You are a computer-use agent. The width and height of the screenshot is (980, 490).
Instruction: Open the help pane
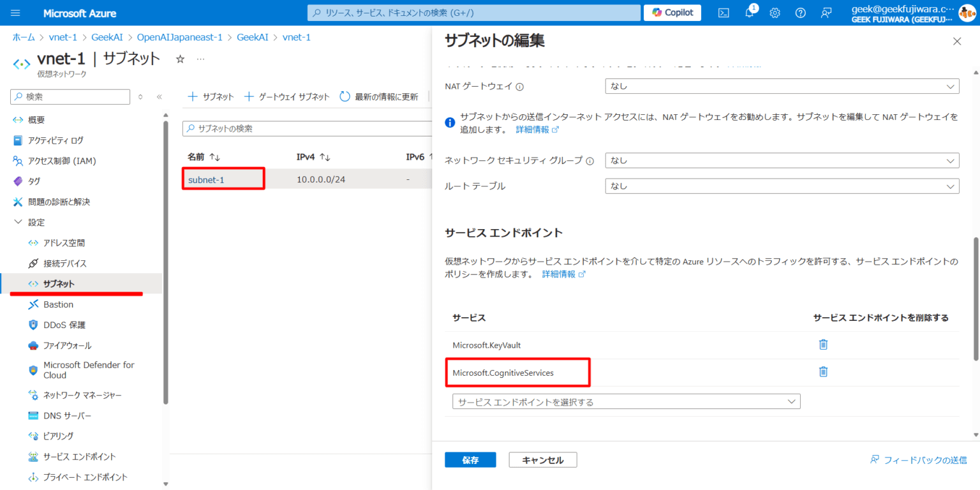pyautogui.click(x=800, y=12)
